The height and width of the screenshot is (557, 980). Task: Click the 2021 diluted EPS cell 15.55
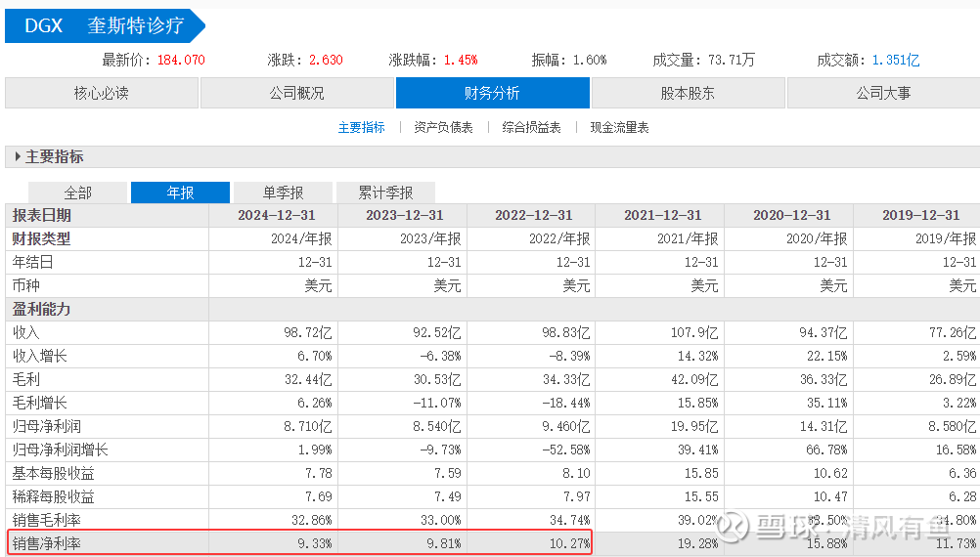pyautogui.click(x=701, y=496)
